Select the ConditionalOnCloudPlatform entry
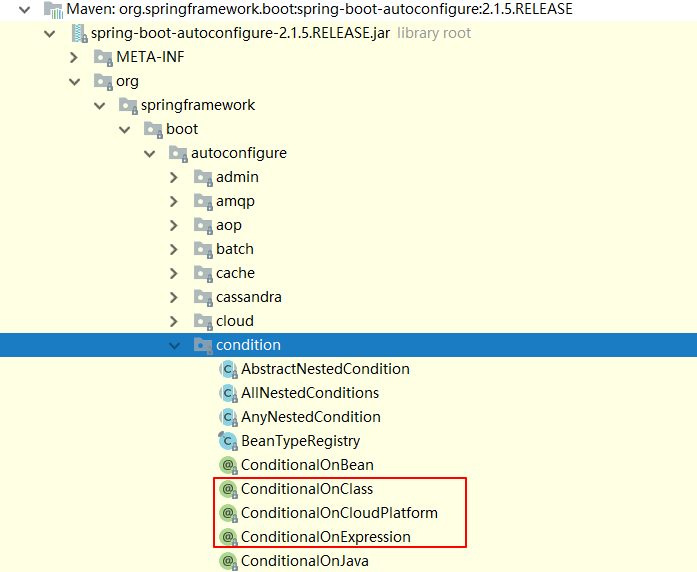 pos(339,513)
